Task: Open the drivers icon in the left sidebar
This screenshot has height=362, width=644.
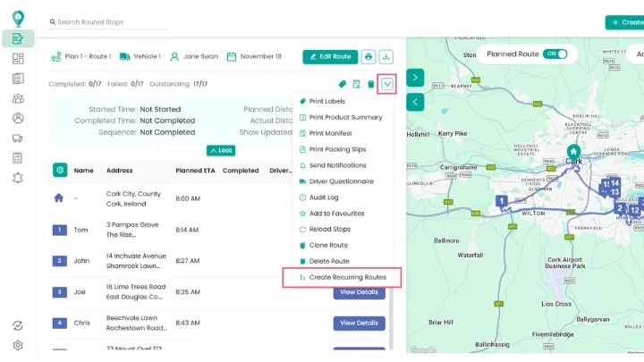Action: pos(18,118)
